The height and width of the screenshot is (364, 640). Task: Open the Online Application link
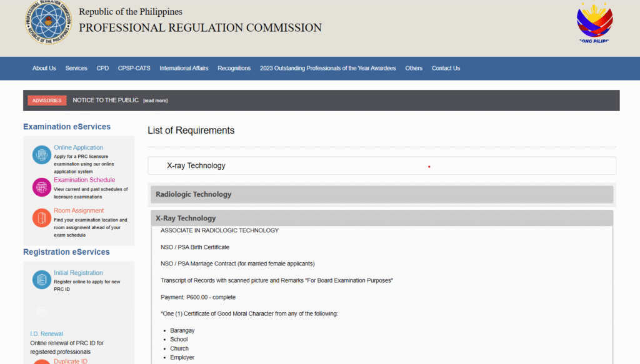pos(78,147)
